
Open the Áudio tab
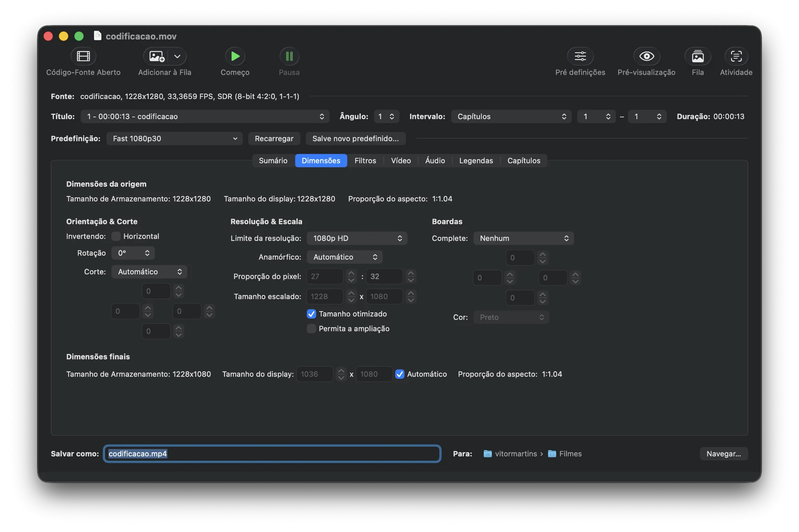coord(435,161)
